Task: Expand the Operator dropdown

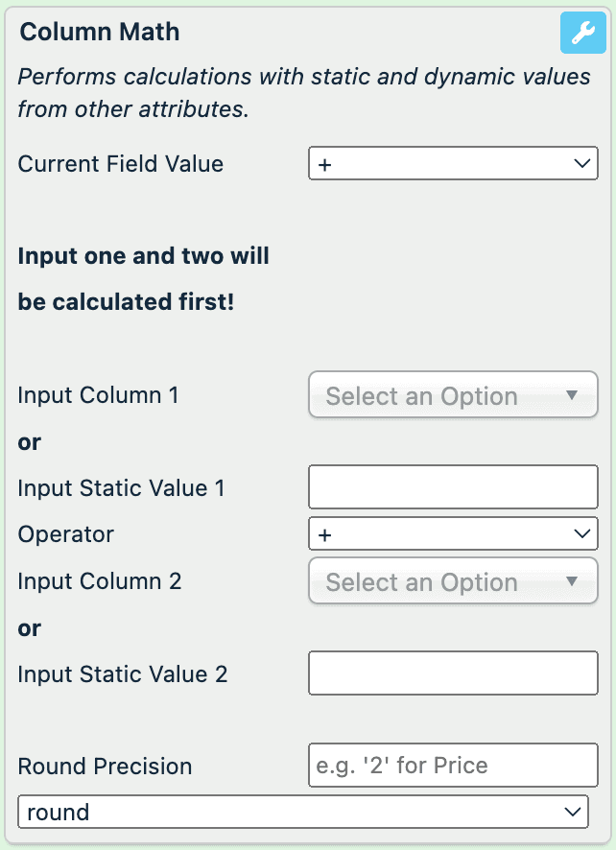Action: (453, 534)
